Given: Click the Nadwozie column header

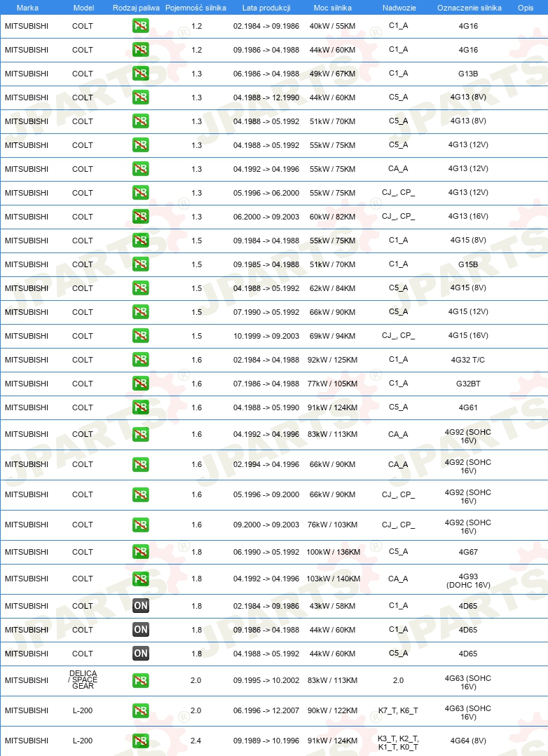Looking at the screenshot, I should tap(399, 8).
